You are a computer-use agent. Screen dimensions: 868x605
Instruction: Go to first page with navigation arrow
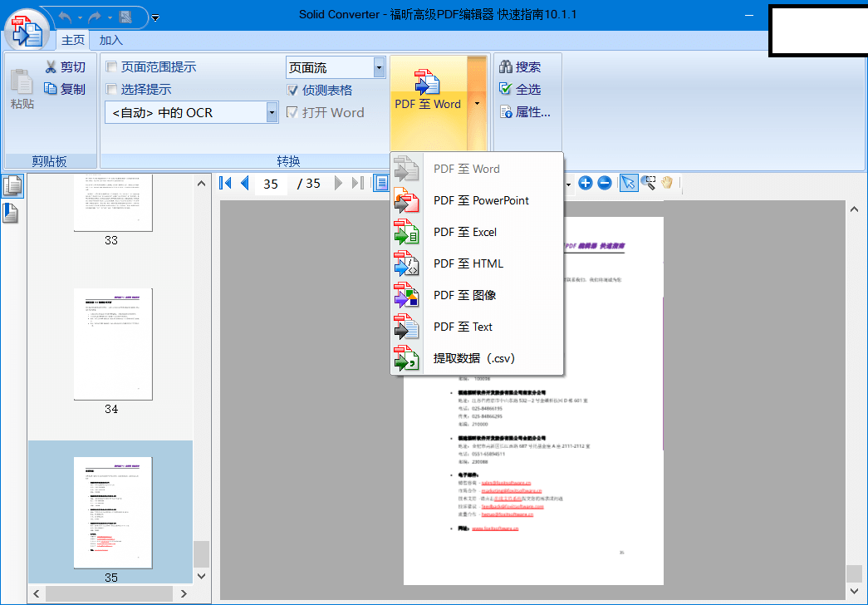225,183
